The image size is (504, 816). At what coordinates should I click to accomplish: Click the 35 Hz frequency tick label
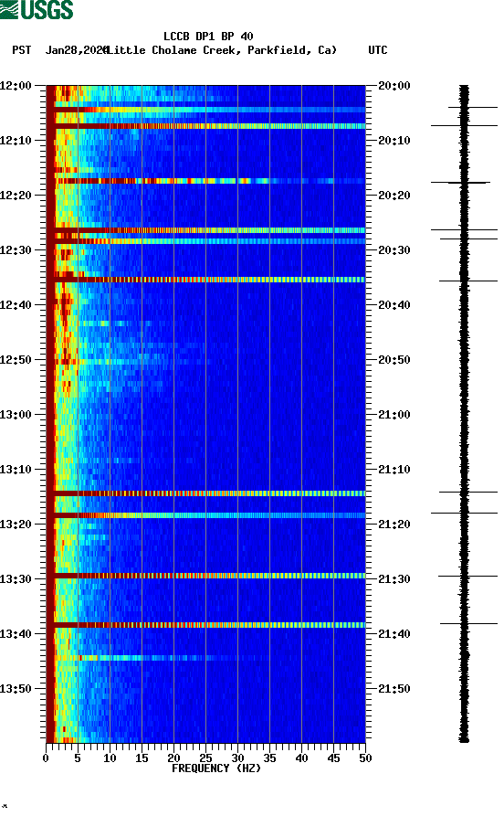pyautogui.click(x=269, y=758)
